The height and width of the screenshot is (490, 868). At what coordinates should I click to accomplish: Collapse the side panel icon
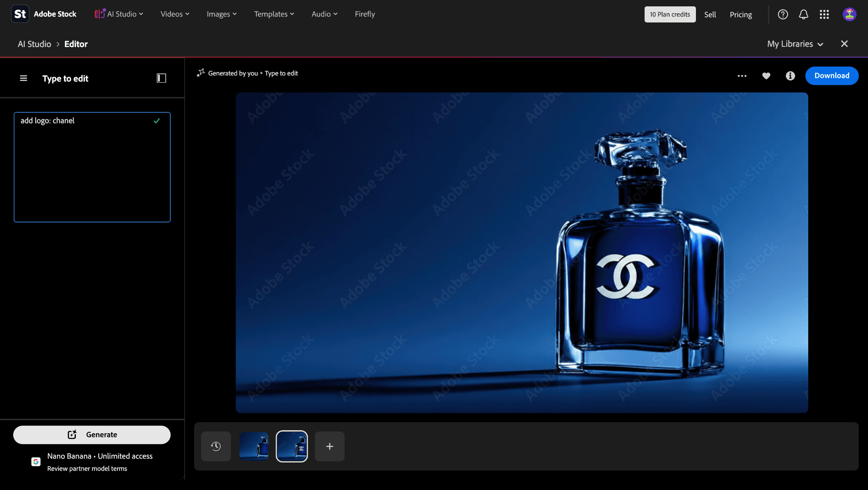(161, 78)
